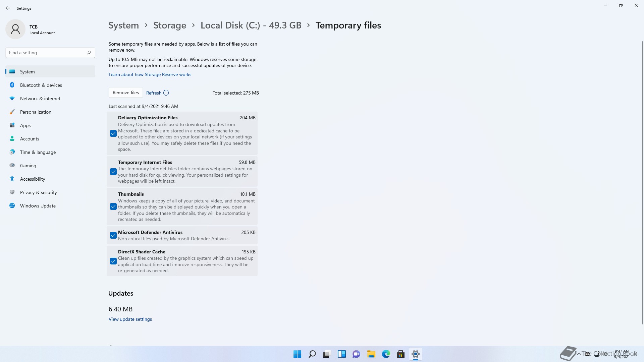644x362 pixels.
Task: Show hidden icons tray chevron
Action: (579, 354)
